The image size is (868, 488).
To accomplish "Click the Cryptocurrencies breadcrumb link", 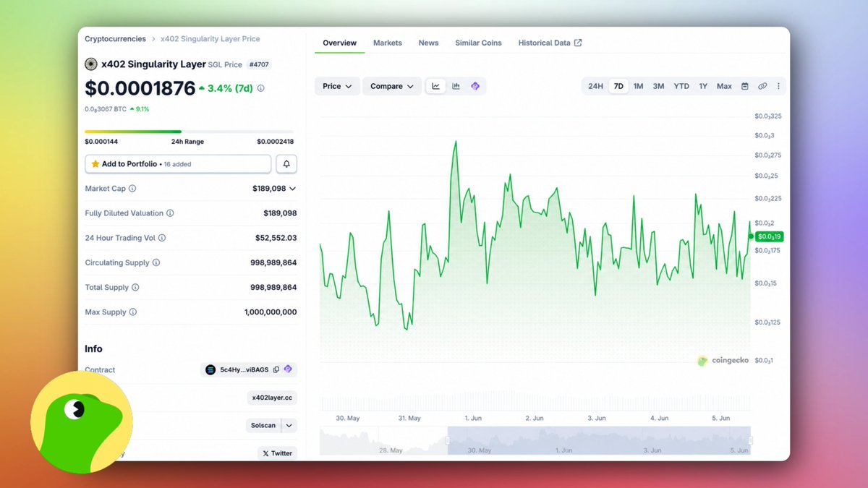I will [x=115, y=39].
